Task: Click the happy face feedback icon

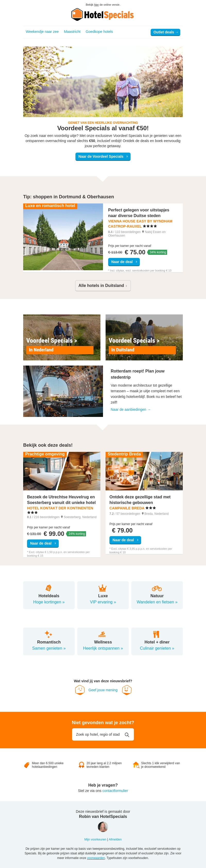Action: click(x=127, y=689)
